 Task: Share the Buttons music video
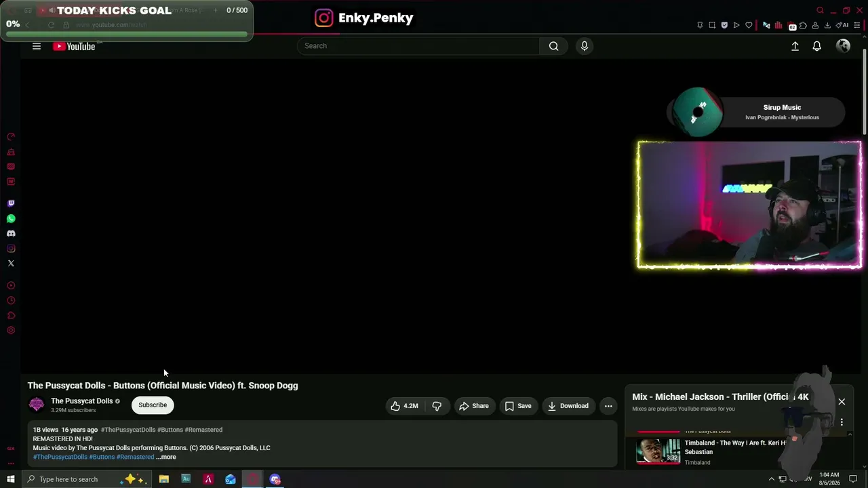(x=473, y=406)
